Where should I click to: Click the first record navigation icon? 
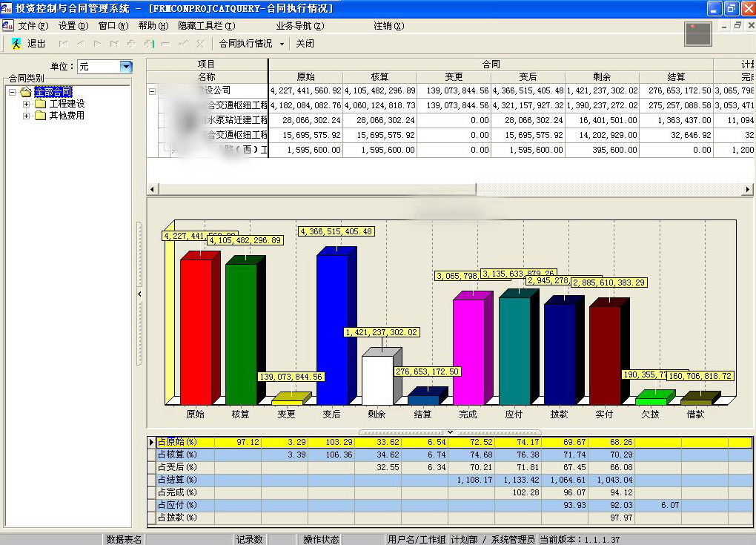tap(63, 44)
